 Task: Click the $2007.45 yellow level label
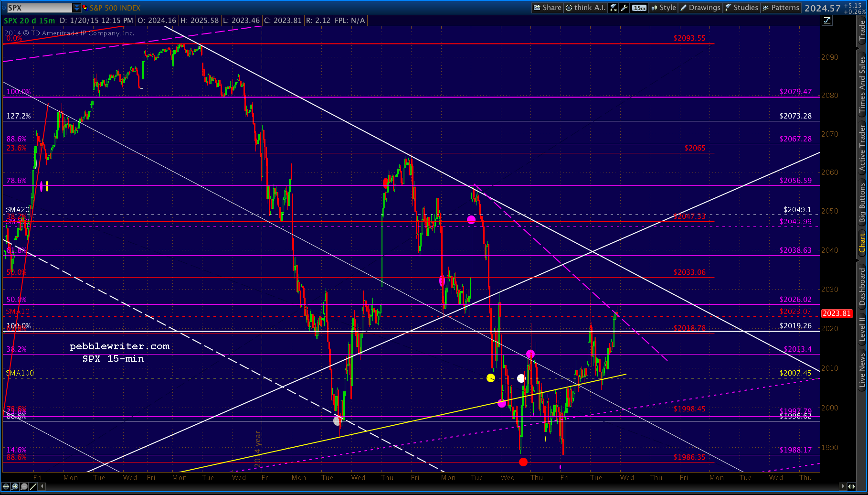click(x=795, y=373)
